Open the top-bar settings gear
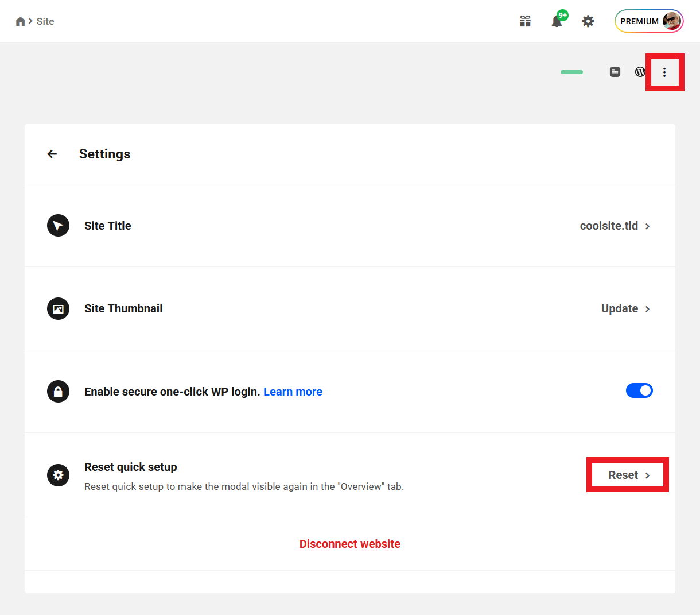 pos(588,21)
